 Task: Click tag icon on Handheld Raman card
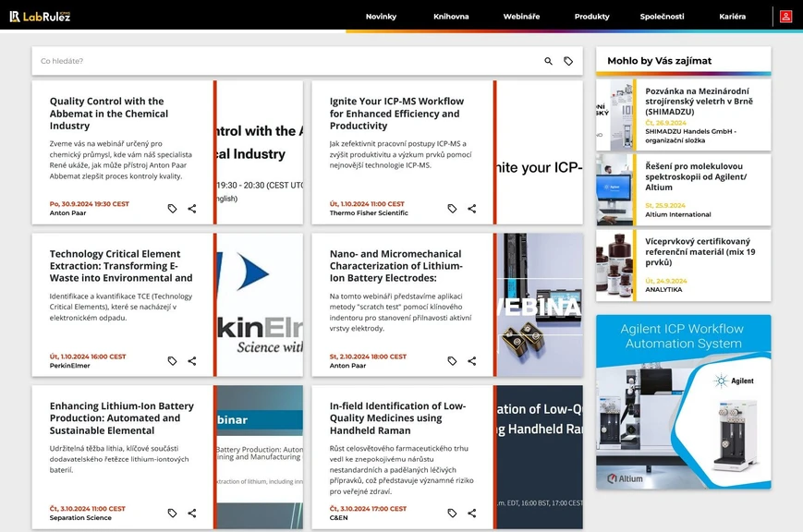452,513
